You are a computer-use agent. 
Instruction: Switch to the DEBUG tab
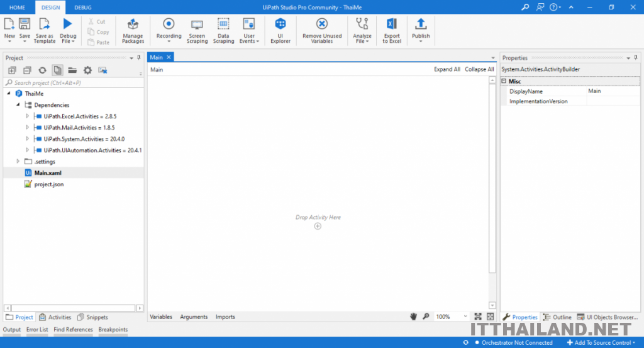pos(83,8)
